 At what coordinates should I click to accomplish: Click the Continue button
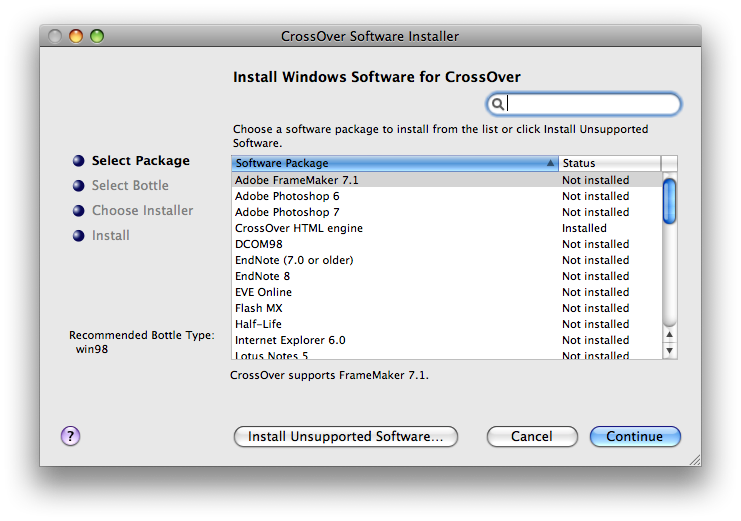(635, 436)
